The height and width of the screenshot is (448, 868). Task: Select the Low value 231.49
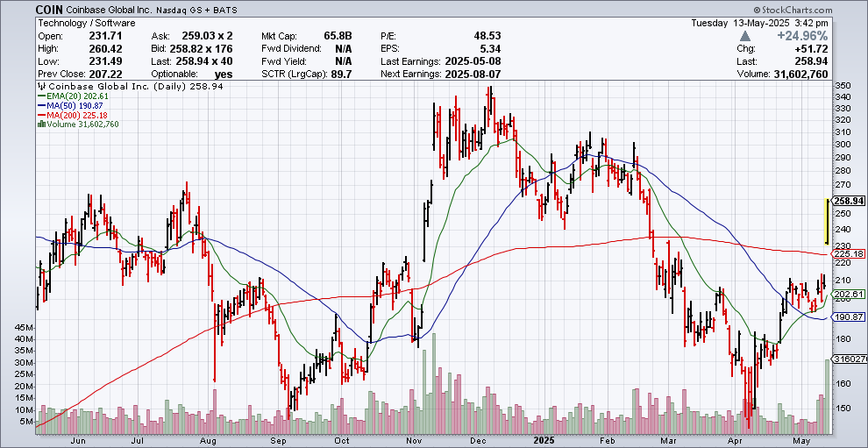[x=107, y=61]
